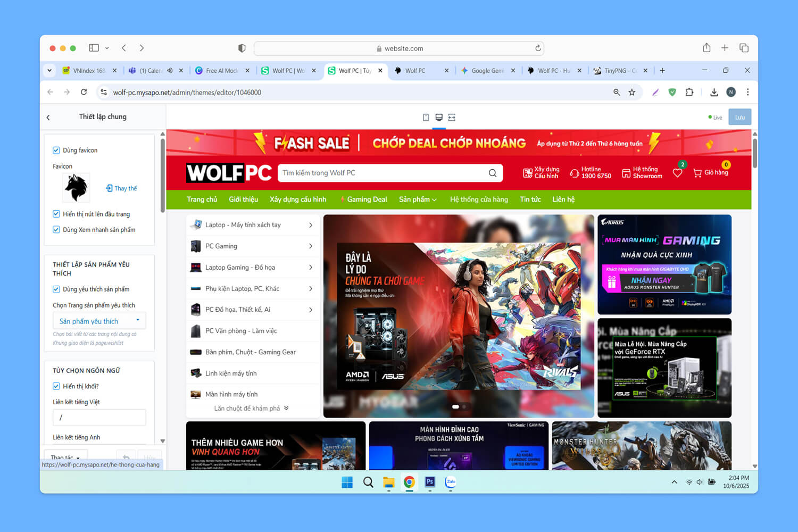Image resolution: width=798 pixels, height=532 pixels.
Task: Open the Gaming Deal menu item
Action: point(364,199)
